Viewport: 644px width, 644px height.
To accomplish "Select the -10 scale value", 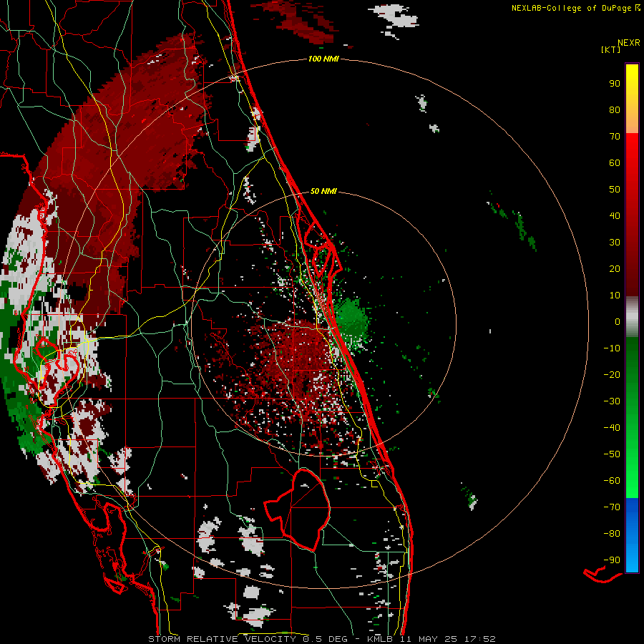I will click(612, 348).
